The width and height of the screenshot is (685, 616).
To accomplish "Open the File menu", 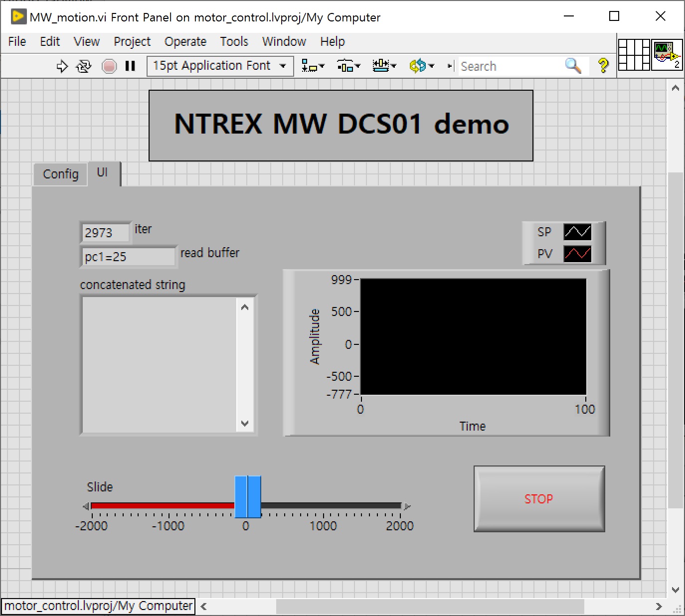I will [x=17, y=42].
